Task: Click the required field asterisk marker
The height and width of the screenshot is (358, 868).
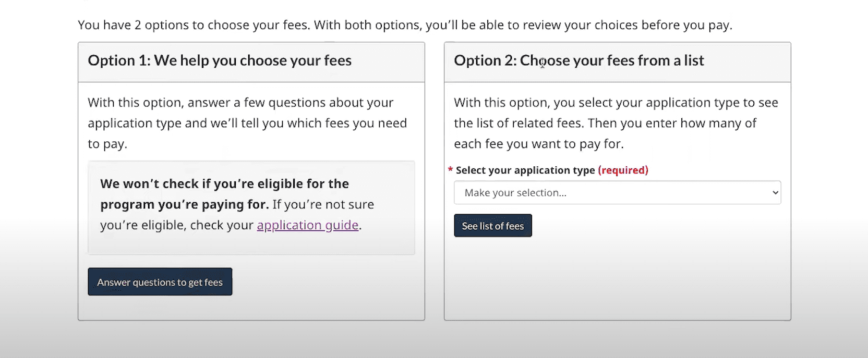Action: point(450,169)
